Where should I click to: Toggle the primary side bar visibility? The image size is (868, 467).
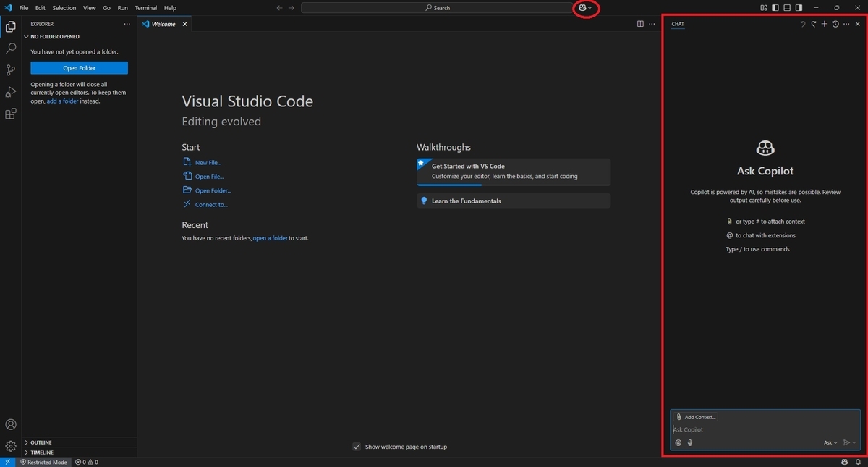775,7
